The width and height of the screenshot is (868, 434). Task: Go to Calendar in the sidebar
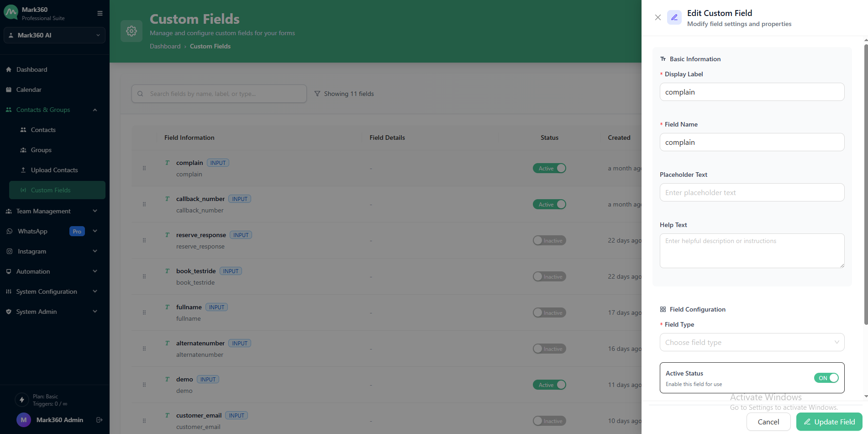[29, 90]
